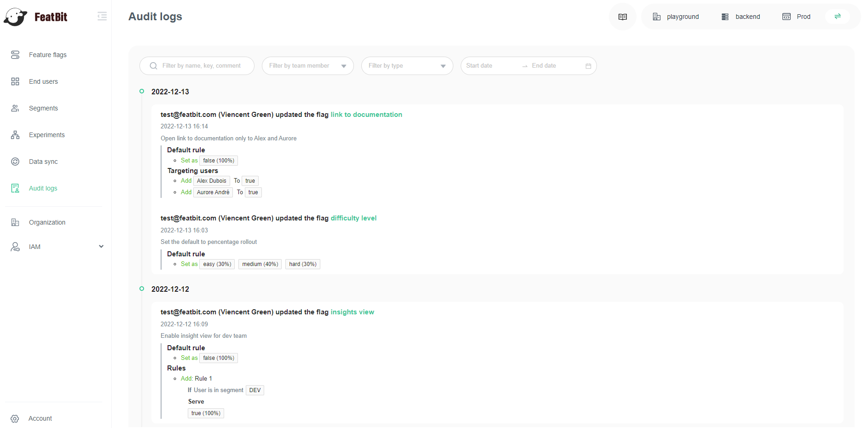This screenshot has width=868, height=428.
Task: Select the Organization menu item
Action: point(47,222)
